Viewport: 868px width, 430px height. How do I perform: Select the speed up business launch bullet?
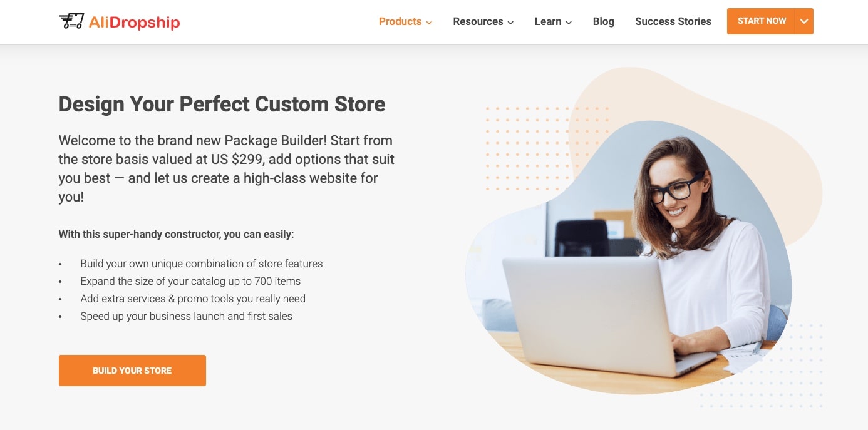(186, 316)
